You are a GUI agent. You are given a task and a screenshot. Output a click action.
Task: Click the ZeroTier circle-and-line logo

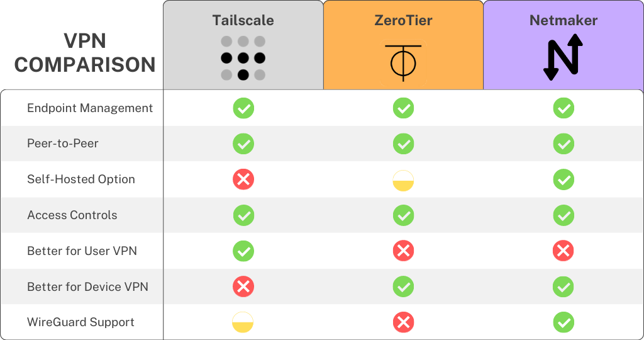click(x=403, y=62)
